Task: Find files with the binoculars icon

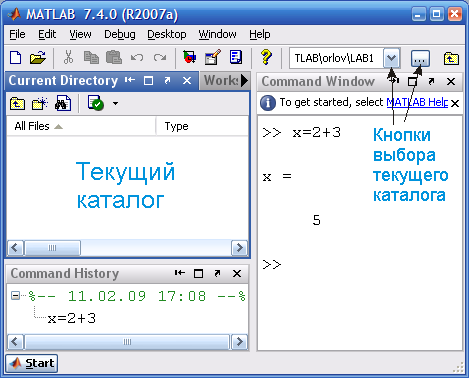Action: click(x=63, y=103)
